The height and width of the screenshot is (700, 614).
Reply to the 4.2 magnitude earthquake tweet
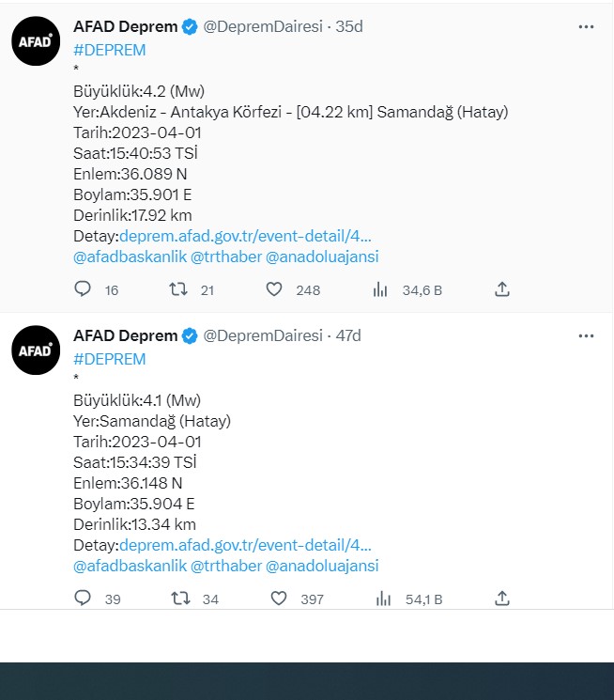point(84,290)
